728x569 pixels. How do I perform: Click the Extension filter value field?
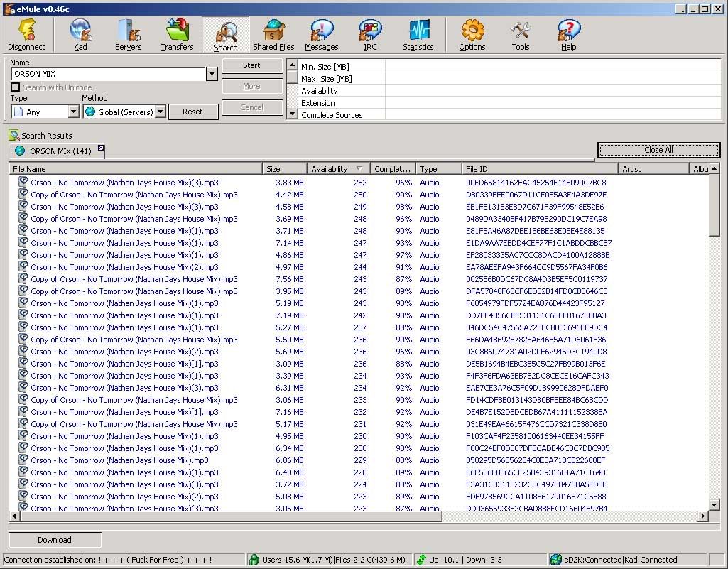[x=553, y=103]
